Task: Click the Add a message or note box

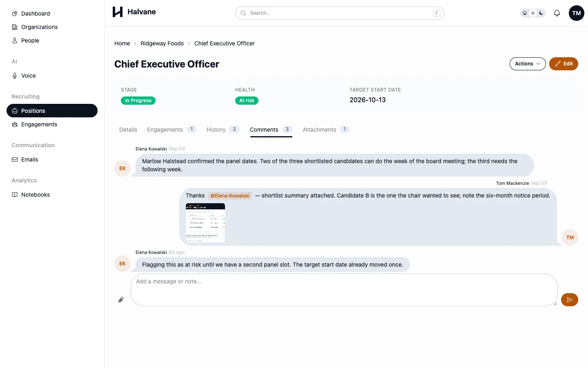Action: pos(344,290)
